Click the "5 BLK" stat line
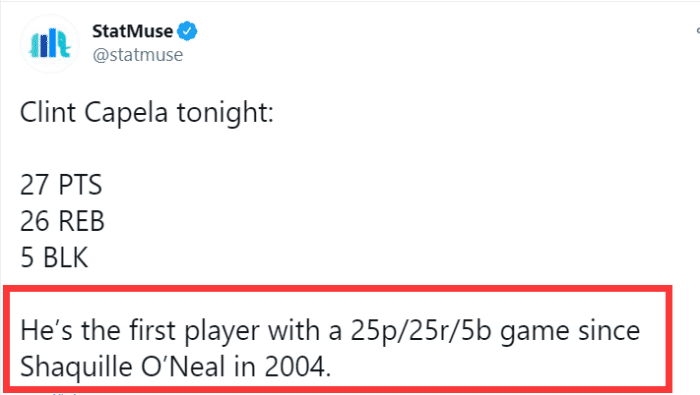This screenshot has height=395, width=700. [x=54, y=258]
